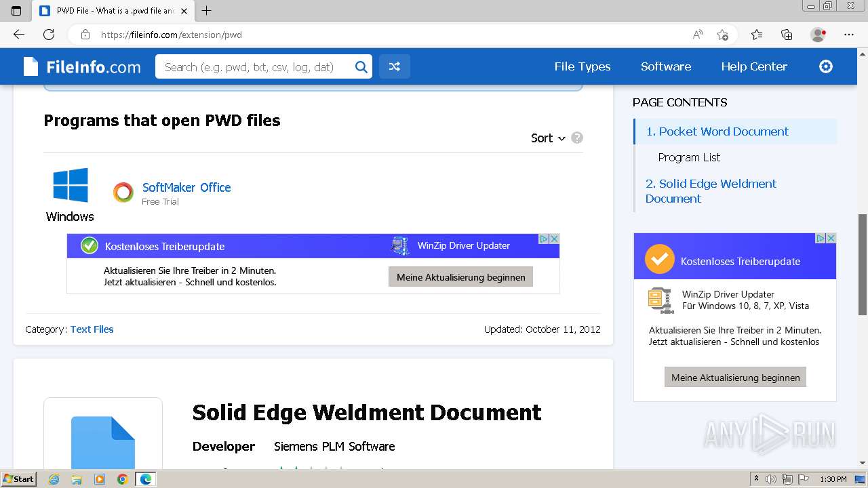Refresh the current page
The height and width of the screenshot is (488, 868).
tap(49, 35)
